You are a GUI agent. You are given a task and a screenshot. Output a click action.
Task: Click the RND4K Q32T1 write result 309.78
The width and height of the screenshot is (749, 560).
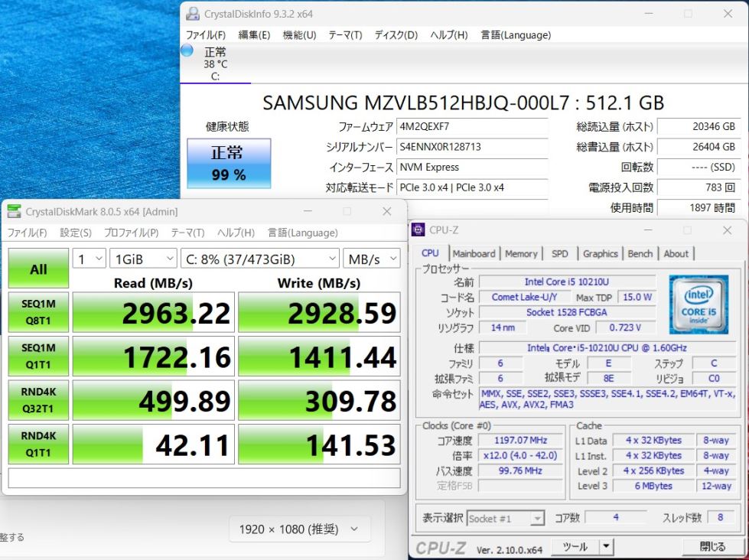coord(319,400)
